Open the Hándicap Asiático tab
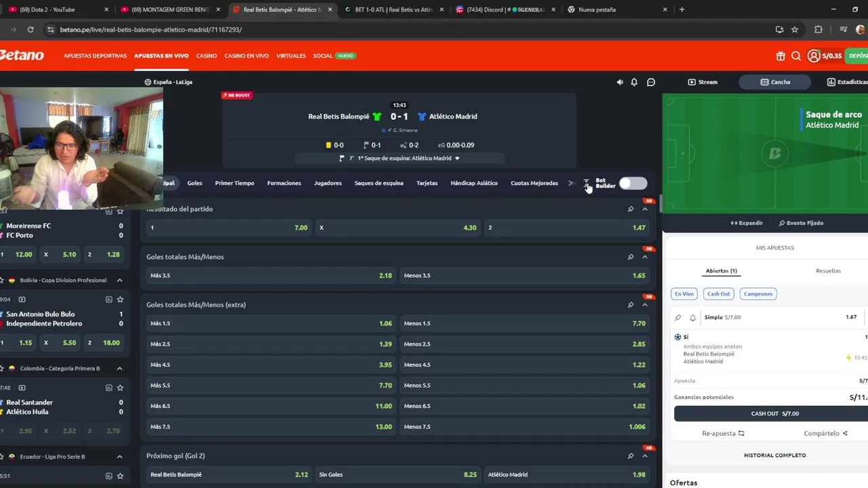This screenshot has height=488, width=868. tap(474, 183)
